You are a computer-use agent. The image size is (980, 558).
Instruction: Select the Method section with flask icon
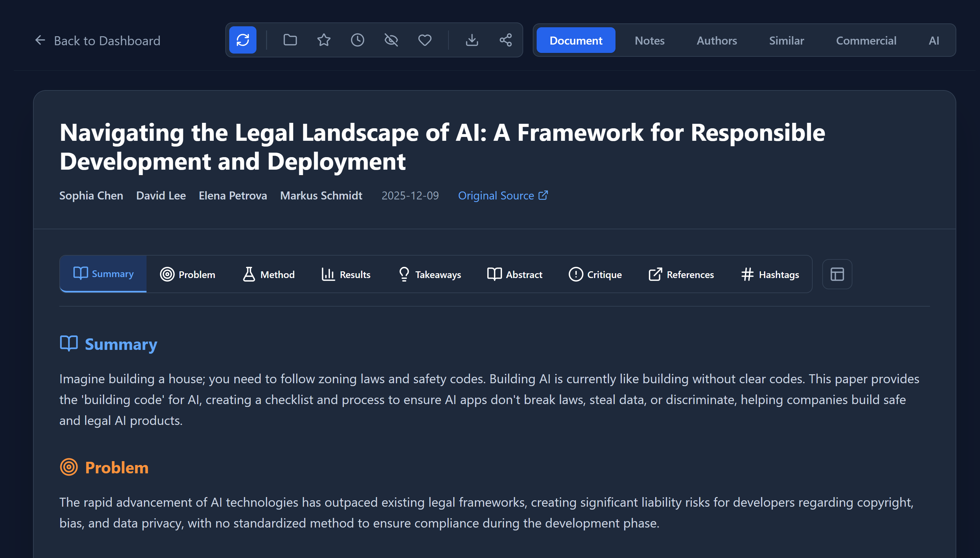click(269, 274)
